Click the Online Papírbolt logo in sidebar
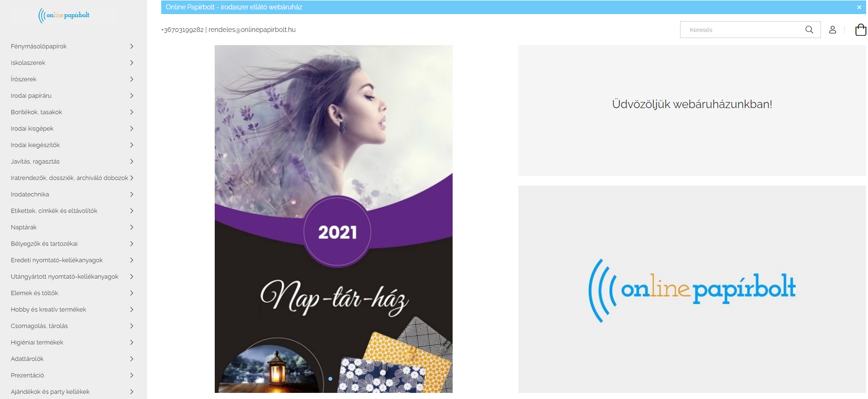This screenshot has width=868, height=399. (x=64, y=16)
